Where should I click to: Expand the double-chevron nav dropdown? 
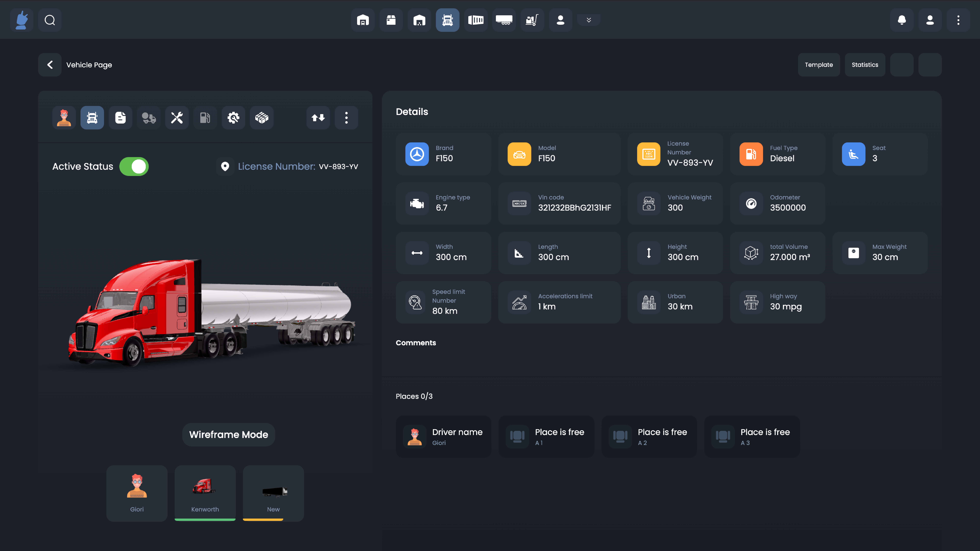589,20
